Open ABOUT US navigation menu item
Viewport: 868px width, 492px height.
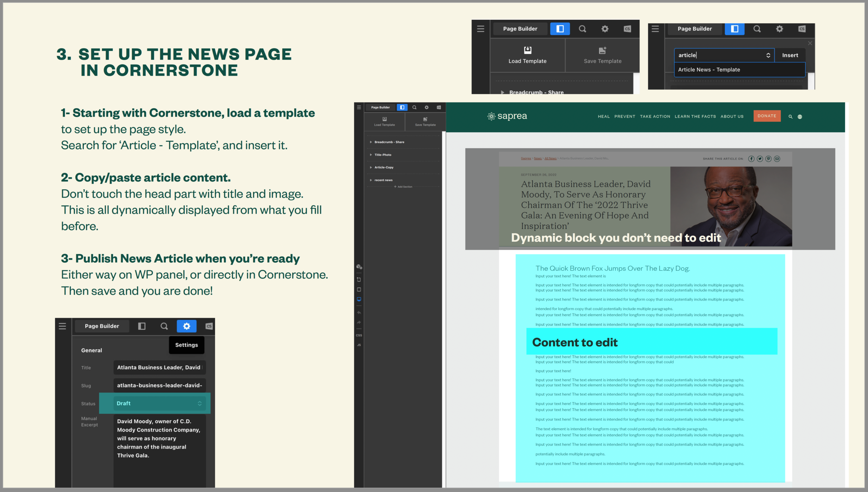[732, 116]
